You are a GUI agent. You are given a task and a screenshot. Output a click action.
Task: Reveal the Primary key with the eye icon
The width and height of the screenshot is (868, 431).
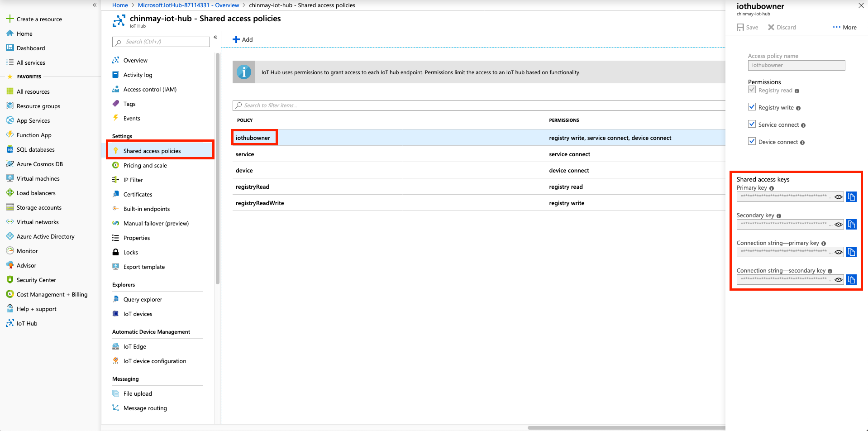point(839,197)
